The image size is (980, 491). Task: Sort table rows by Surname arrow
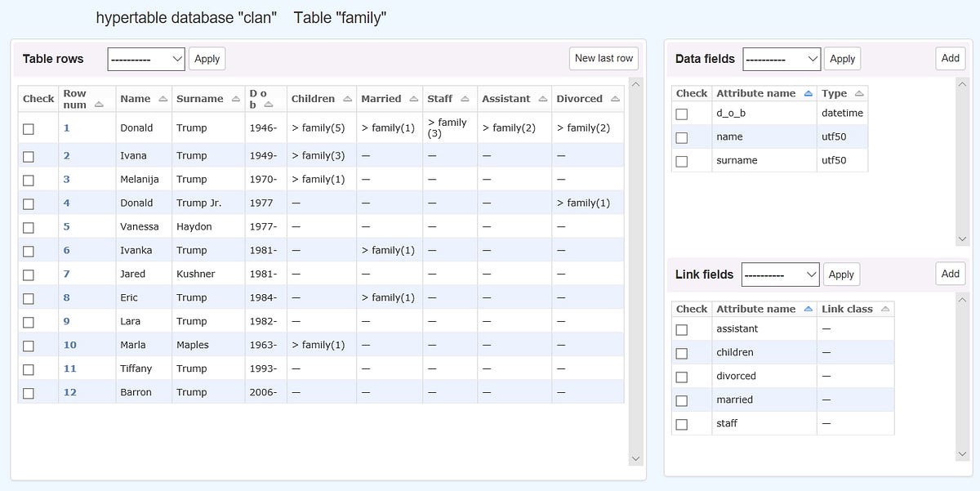click(235, 99)
